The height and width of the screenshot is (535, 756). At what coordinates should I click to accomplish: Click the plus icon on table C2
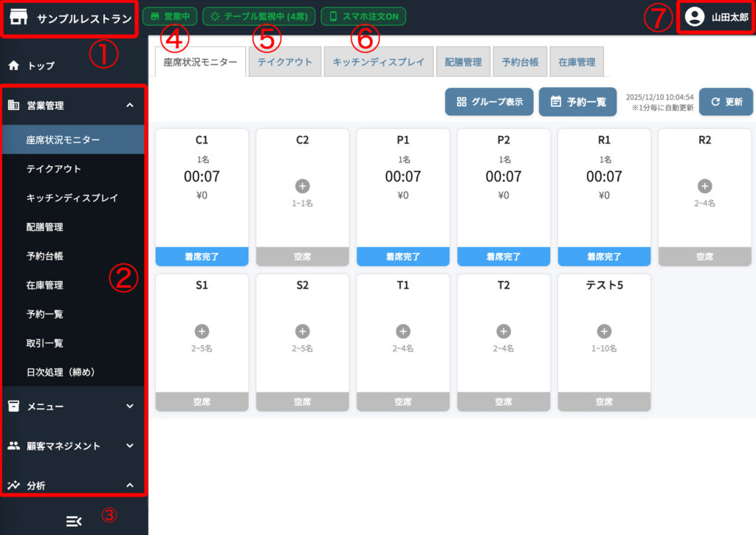pos(302,186)
